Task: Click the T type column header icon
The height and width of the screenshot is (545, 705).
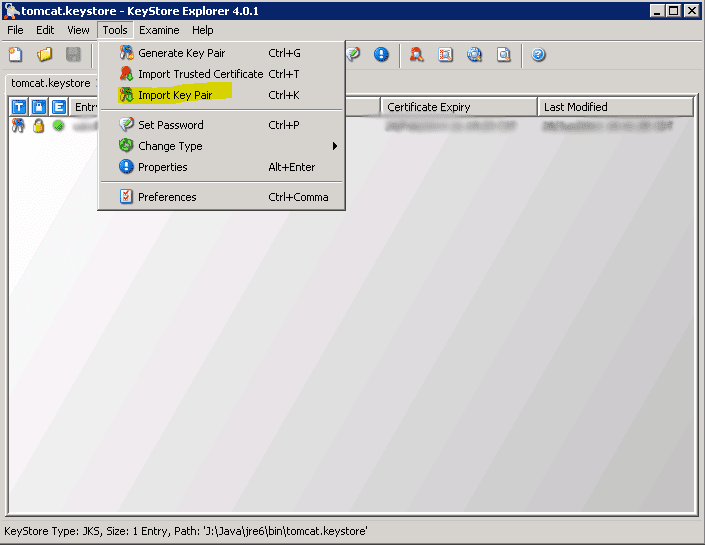Action: (x=19, y=107)
